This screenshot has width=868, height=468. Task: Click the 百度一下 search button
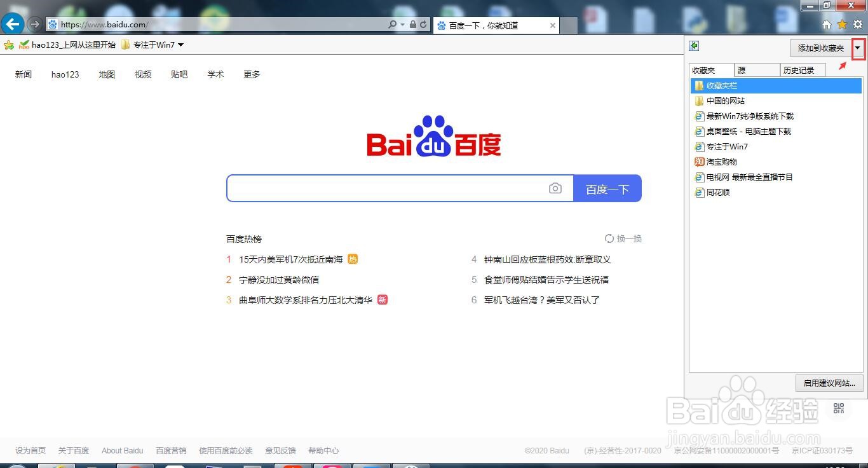pos(607,188)
